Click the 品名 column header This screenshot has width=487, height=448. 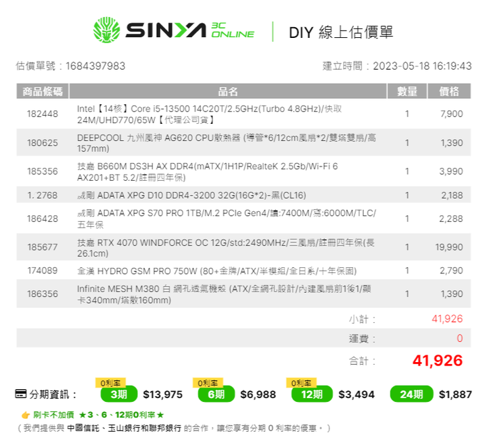(x=228, y=91)
